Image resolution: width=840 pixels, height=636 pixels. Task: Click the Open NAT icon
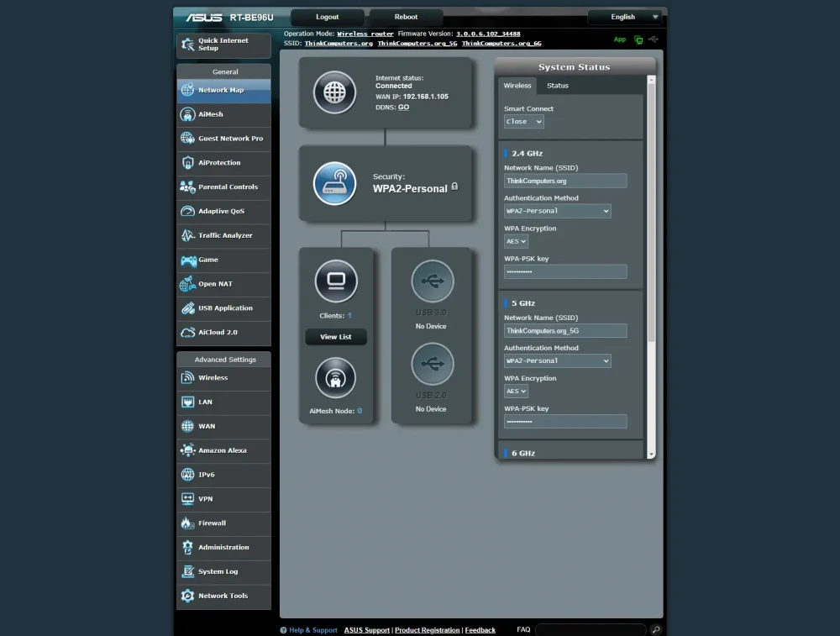click(187, 284)
